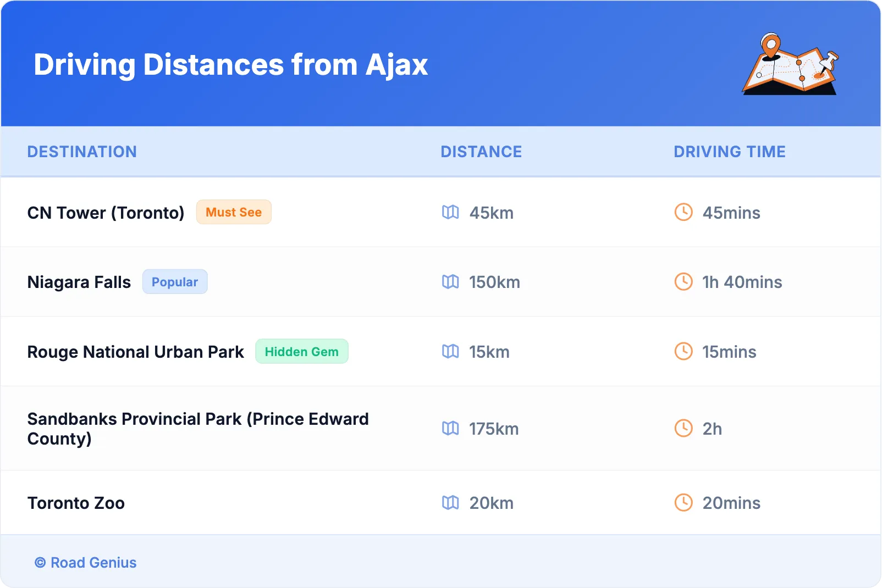Click the 20km distance value
This screenshot has width=882, height=588.
492,503
